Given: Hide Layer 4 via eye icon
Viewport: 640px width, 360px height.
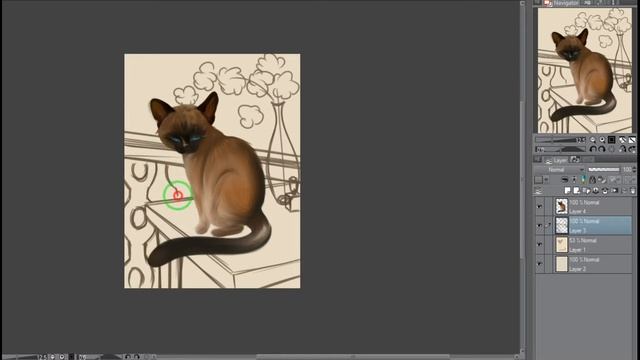Looking at the screenshot, I should (x=540, y=207).
